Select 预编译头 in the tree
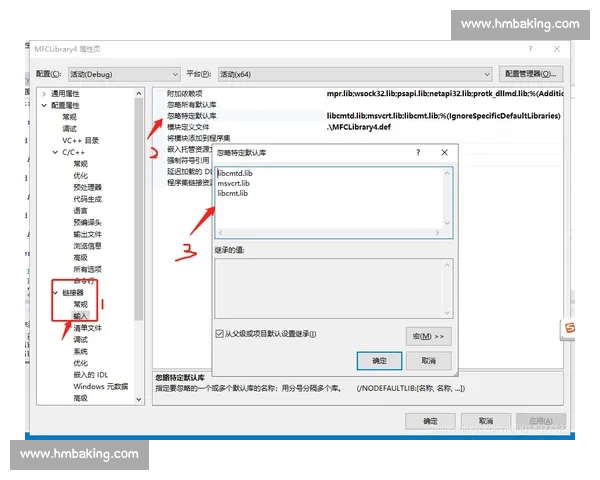 coord(88,222)
